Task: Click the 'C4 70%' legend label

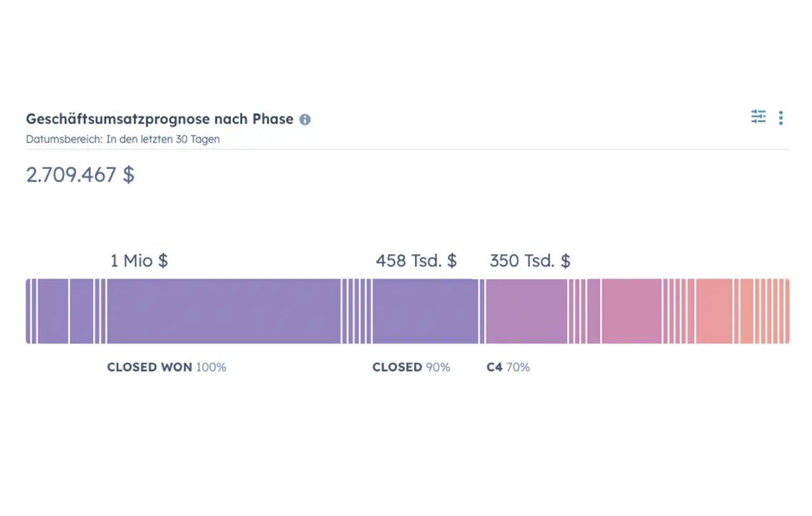Action: coord(507,367)
